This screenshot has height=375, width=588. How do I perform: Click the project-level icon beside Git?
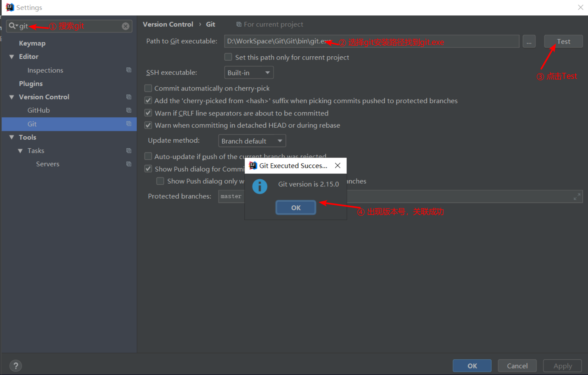point(128,124)
